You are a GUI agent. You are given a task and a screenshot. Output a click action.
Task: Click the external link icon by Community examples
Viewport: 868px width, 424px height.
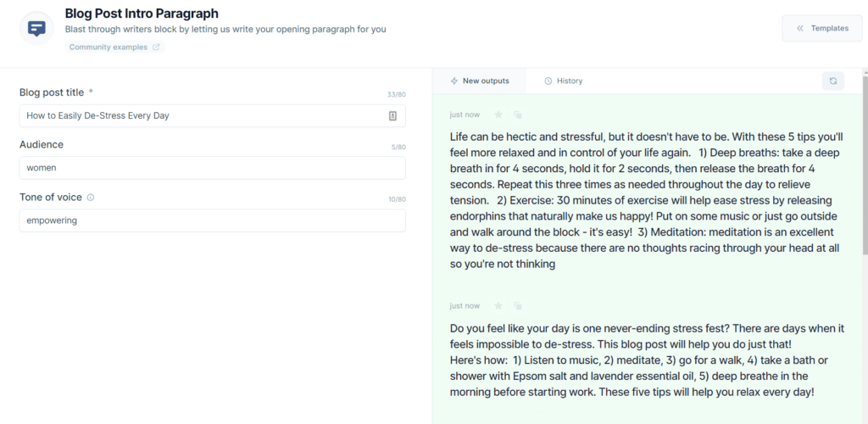[x=156, y=47]
